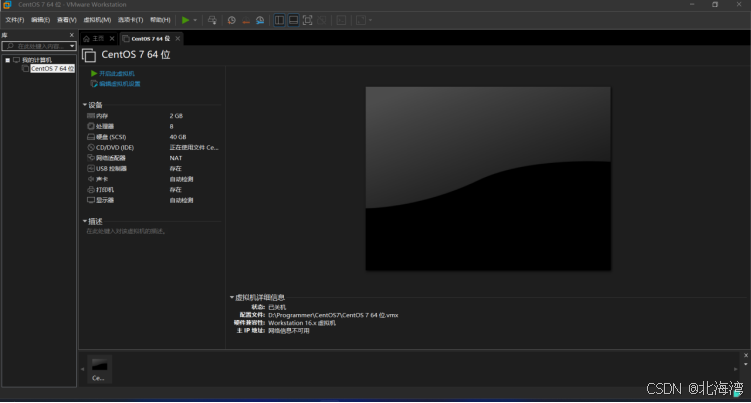The width and height of the screenshot is (751, 403).
Task: Open the stretch display dropdown arrow
Action: (x=370, y=20)
